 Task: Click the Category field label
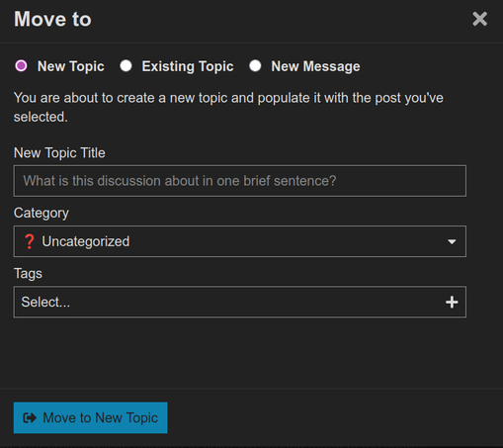(42, 213)
